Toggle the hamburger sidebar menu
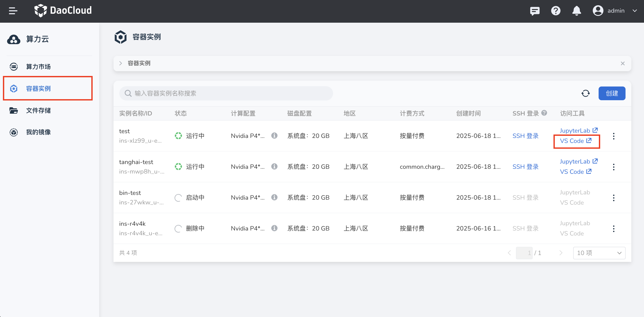Image resolution: width=644 pixels, height=317 pixels. pos(13,11)
